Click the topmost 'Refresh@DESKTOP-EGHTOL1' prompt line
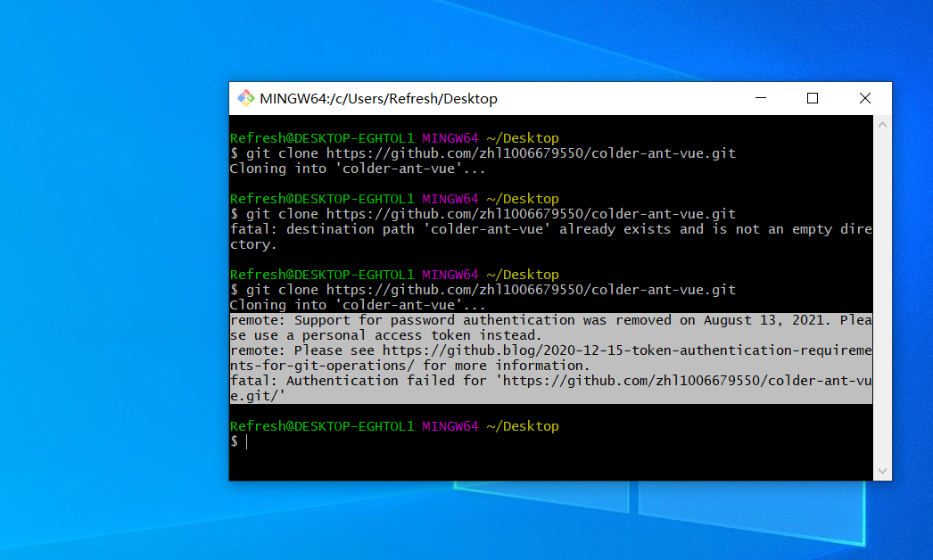933x560 pixels. pyautogui.click(x=394, y=138)
